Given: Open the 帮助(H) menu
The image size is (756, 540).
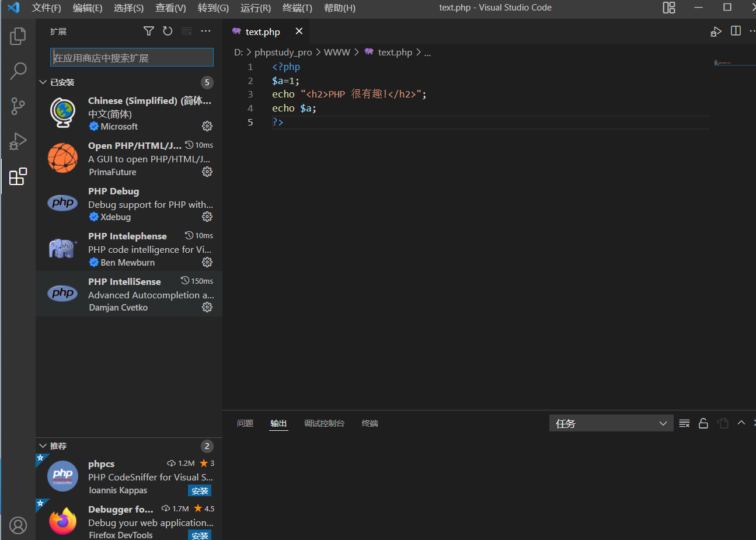Looking at the screenshot, I should [340, 8].
